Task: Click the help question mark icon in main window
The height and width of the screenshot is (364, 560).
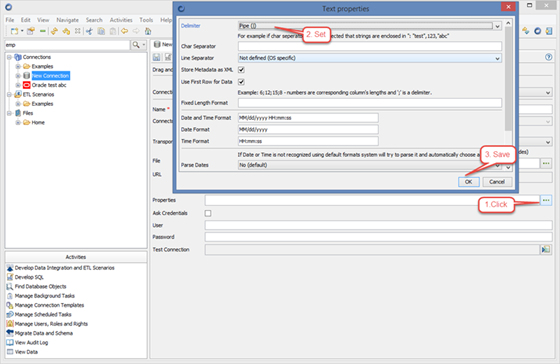Action: pyautogui.click(x=549, y=57)
